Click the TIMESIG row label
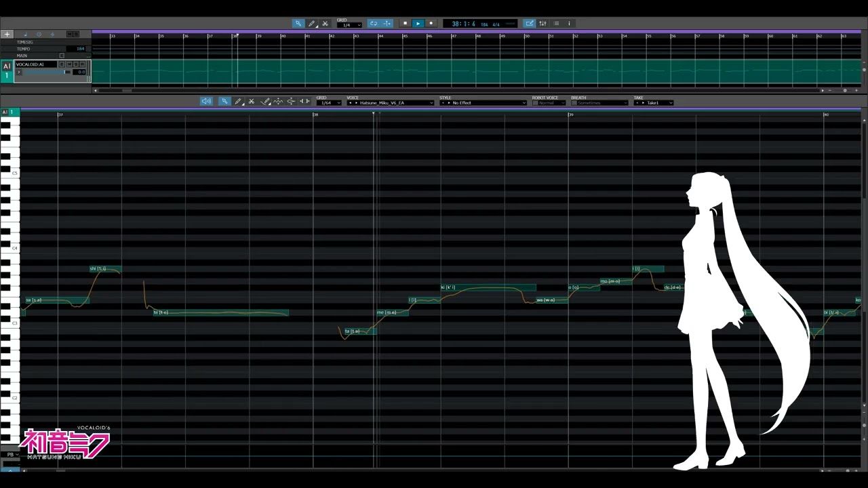 (x=24, y=42)
